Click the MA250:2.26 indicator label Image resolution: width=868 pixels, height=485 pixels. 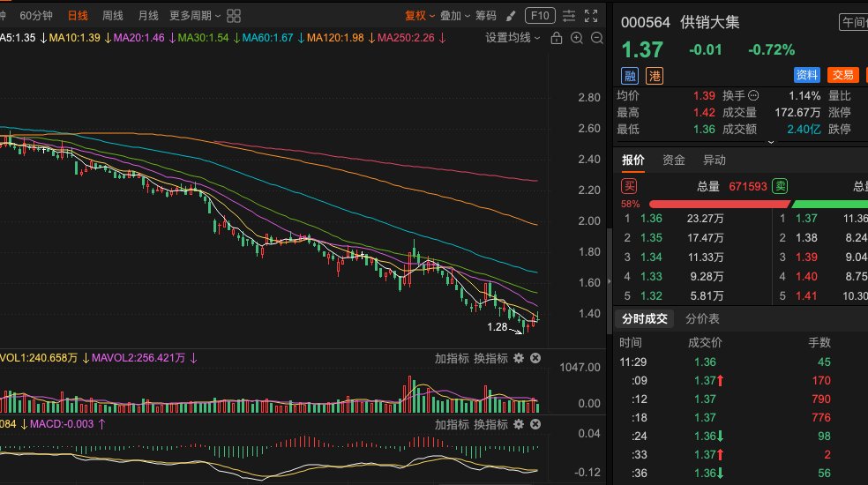point(406,38)
